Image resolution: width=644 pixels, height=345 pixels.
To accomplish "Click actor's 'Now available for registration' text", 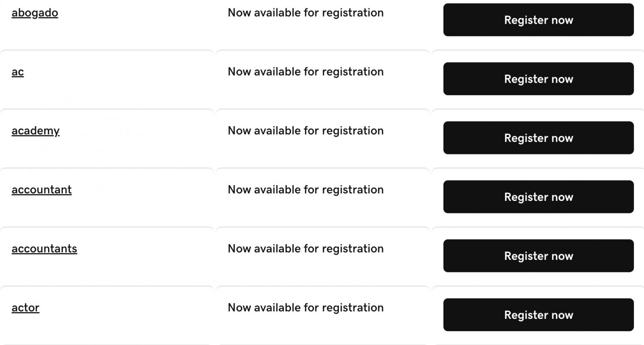I will pyautogui.click(x=306, y=308).
